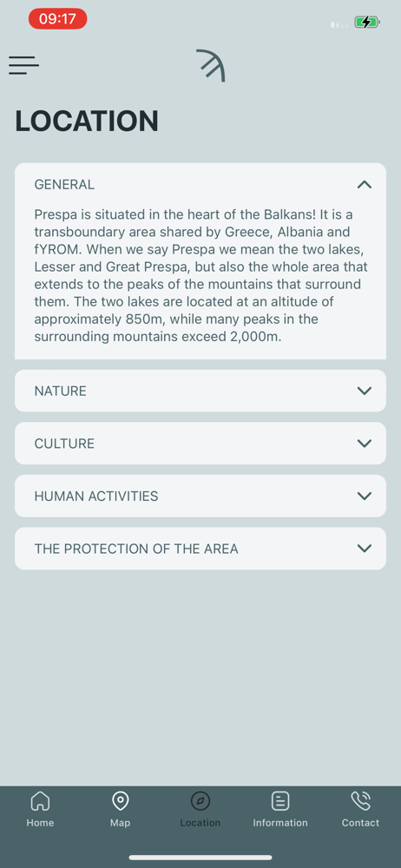Viewport: 401px width, 868px height.
Task: Collapse the GENERAL section chevron
Action: click(365, 185)
